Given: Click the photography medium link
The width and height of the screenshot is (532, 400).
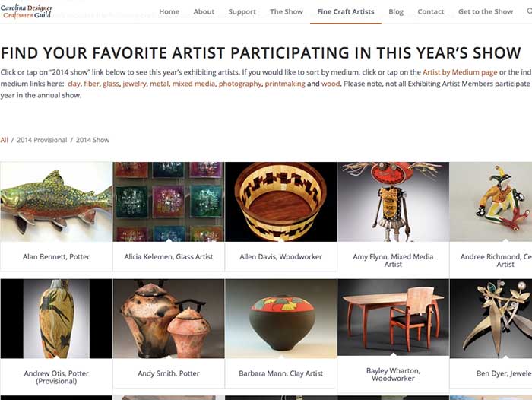Looking at the screenshot, I should pyautogui.click(x=240, y=84).
